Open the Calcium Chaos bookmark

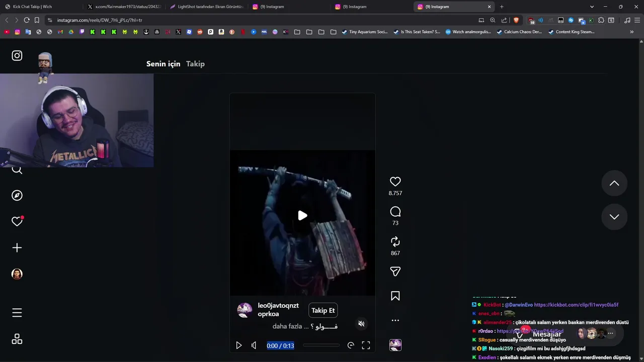coord(519,32)
